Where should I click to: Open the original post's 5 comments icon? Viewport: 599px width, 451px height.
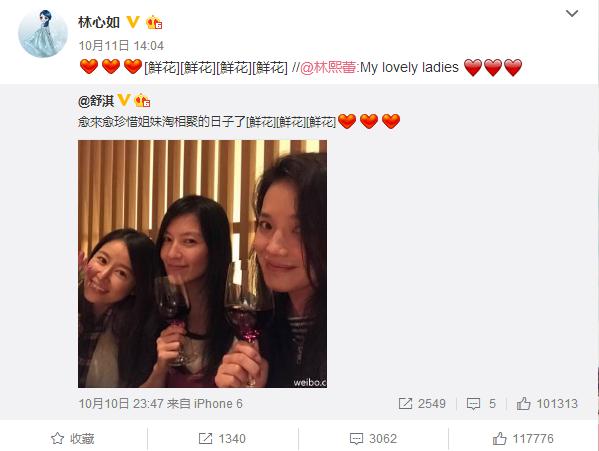tap(481, 404)
